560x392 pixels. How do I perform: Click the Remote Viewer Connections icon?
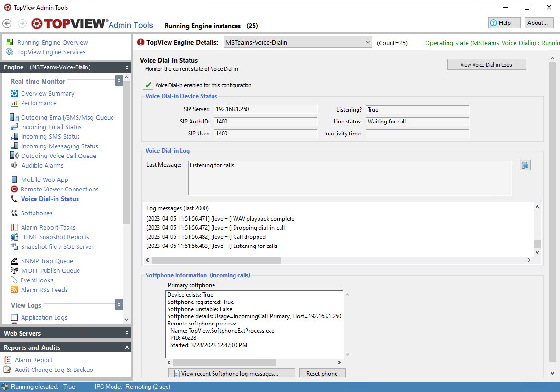coord(14,189)
